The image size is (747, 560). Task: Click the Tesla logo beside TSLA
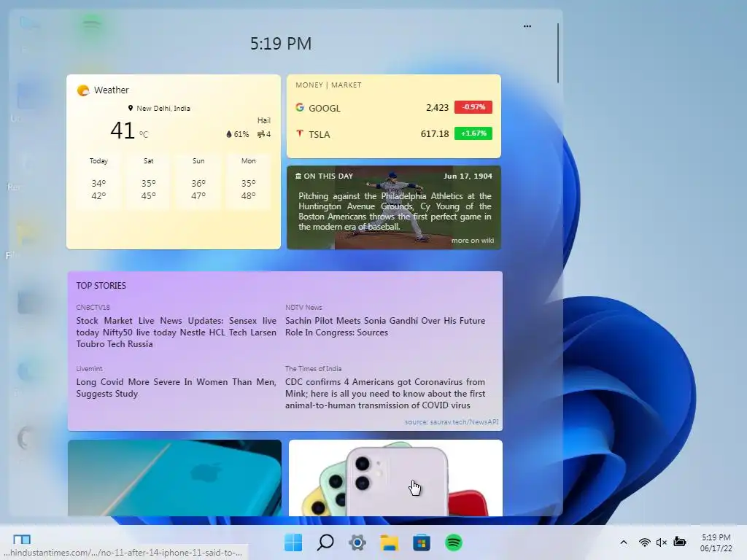pos(300,134)
